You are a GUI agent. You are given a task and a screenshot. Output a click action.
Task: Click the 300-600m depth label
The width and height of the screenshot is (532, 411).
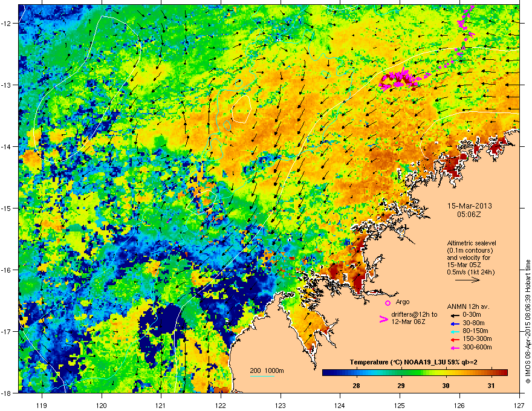477,347
